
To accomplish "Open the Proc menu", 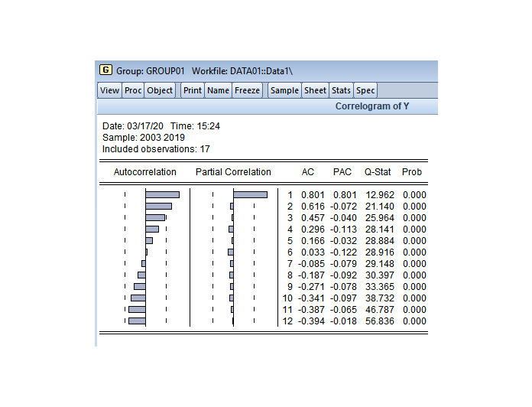I will click(x=133, y=90).
